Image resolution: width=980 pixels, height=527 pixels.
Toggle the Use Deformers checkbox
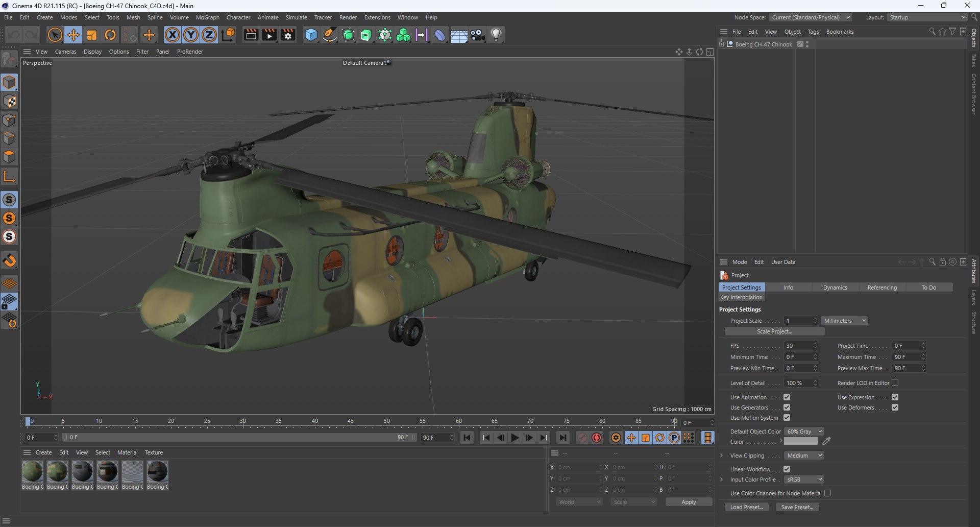coord(895,408)
